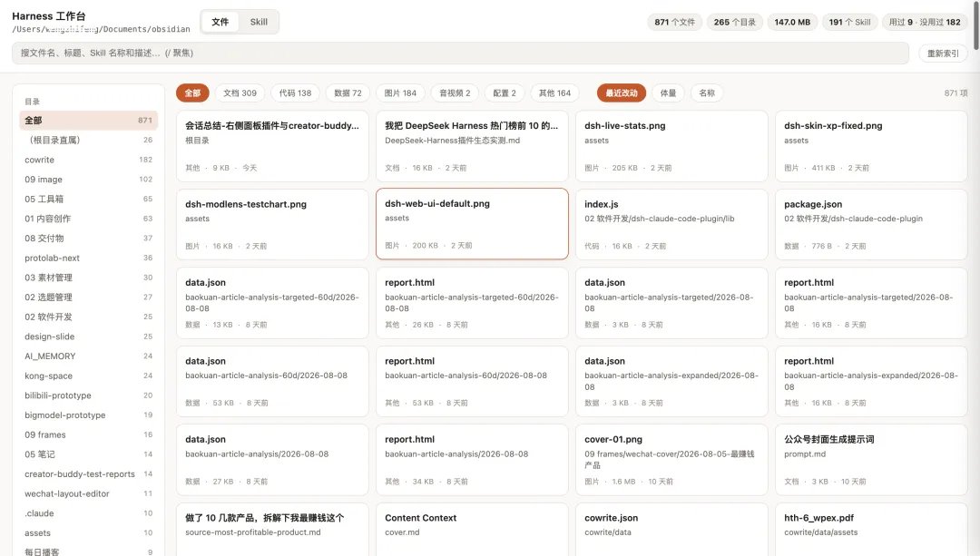Open 公众号封面生成提示词 card
Viewport: 980px width, 556px height.
(x=871, y=460)
